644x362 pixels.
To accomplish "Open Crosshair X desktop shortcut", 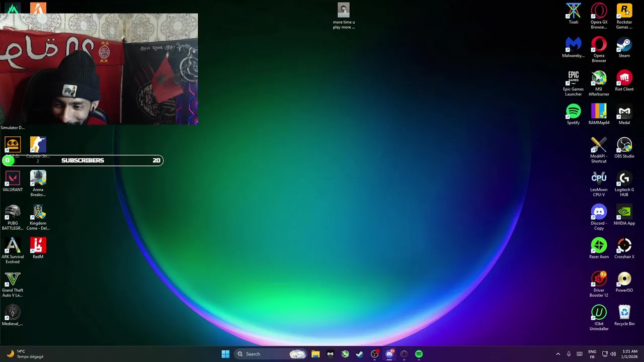I will [x=624, y=248].
